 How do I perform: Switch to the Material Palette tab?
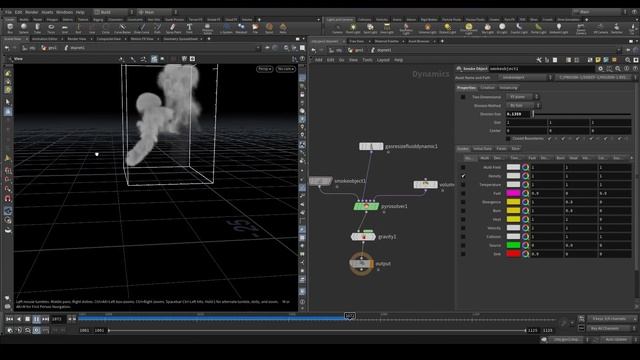pyautogui.click(x=386, y=41)
